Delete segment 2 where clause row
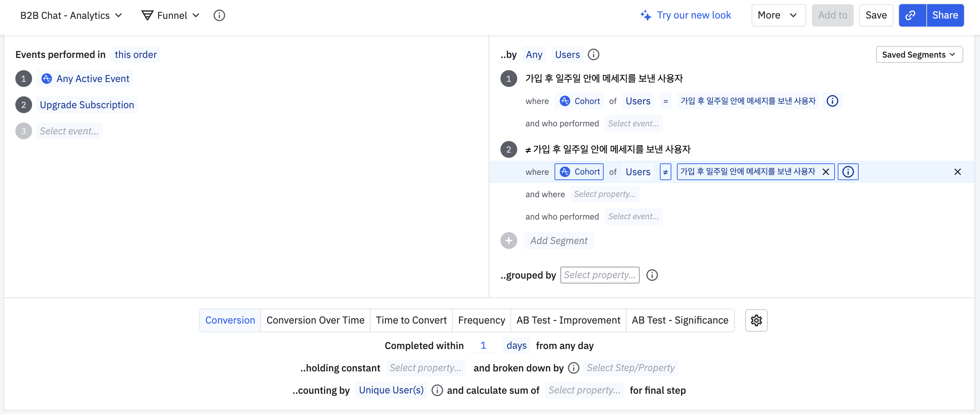This screenshot has width=980, height=414. coord(957,172)
